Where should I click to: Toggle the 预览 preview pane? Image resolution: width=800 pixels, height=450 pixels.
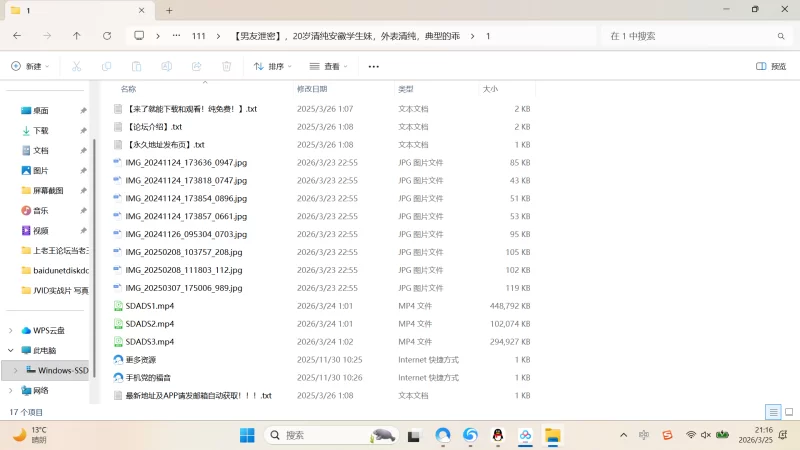[x=771, y=66]
